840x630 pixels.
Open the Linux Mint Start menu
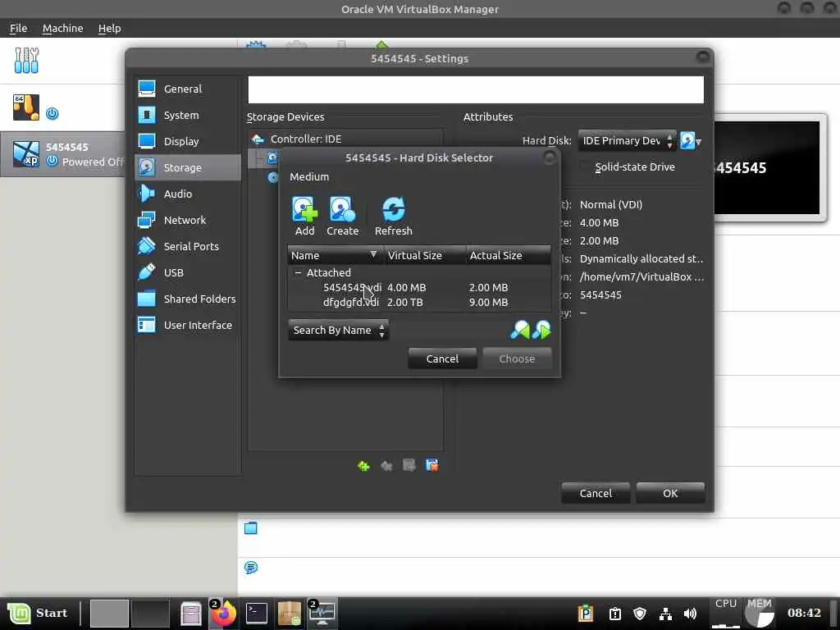[39, 614]
